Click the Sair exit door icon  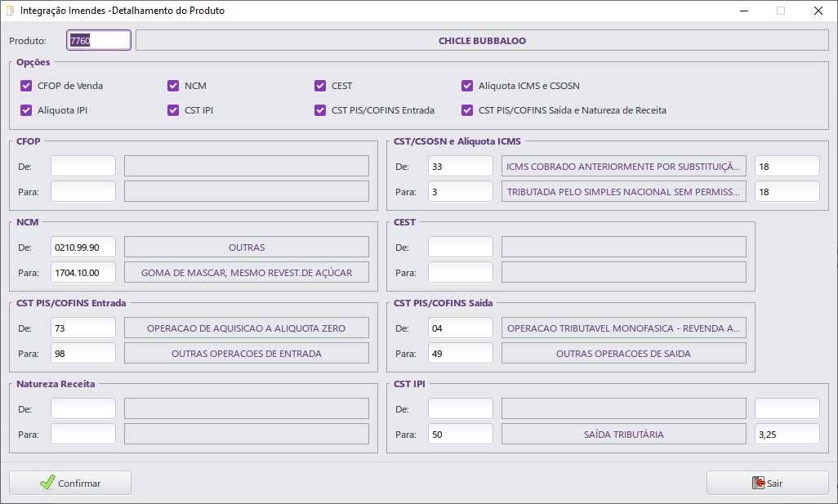pyautogui.click(x=758, y=483)
